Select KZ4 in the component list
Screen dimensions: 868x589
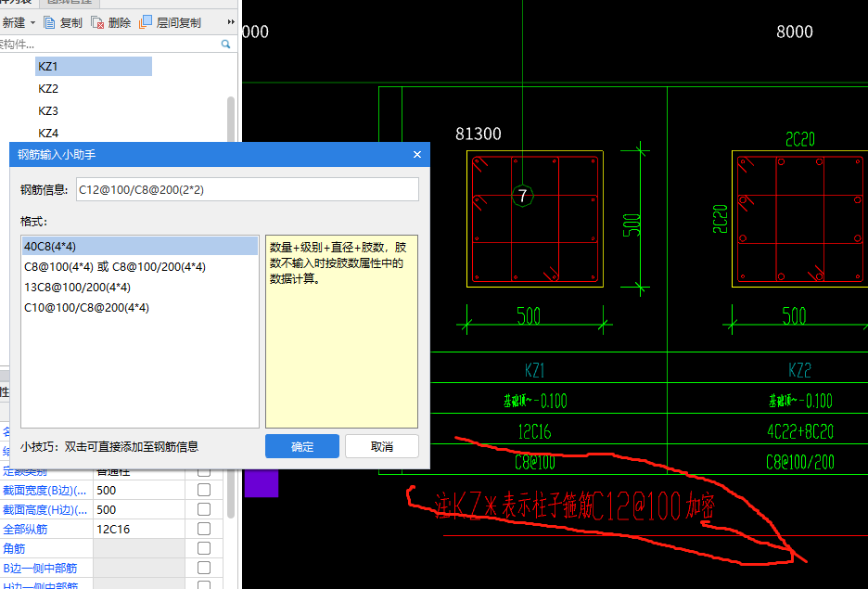48,133
